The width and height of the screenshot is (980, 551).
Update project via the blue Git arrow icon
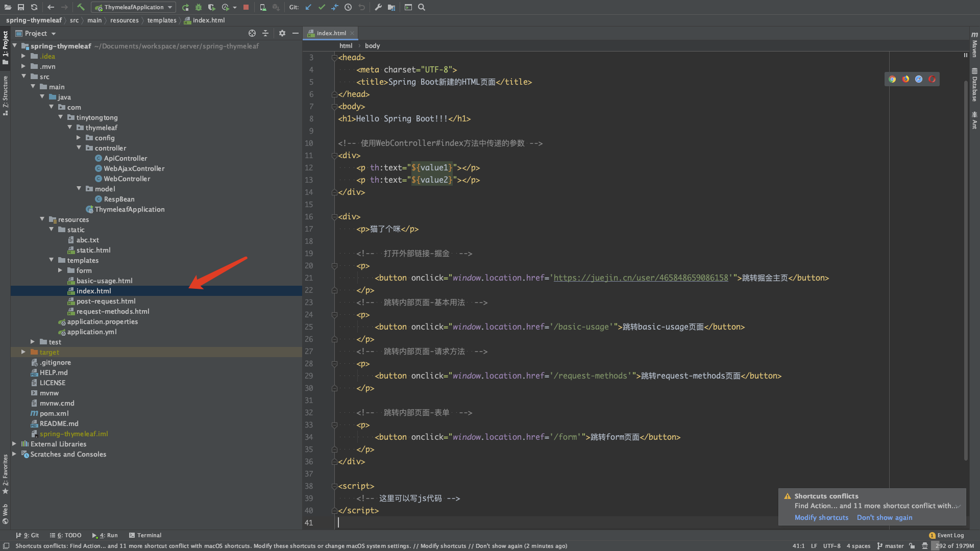pos(308,7)
